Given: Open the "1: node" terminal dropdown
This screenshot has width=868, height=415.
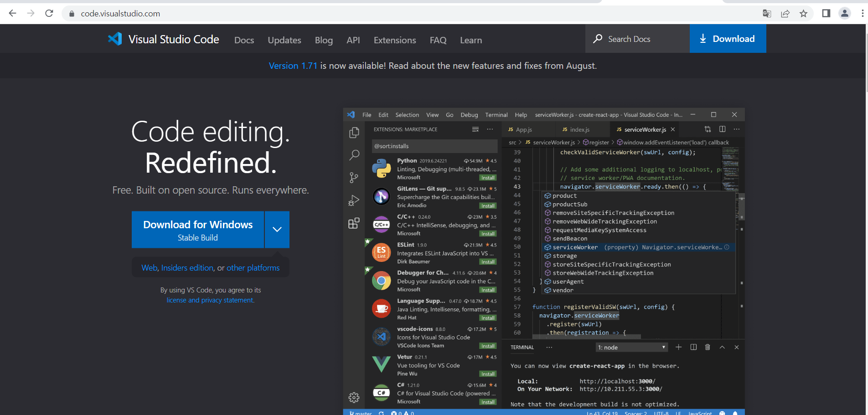Looking at the screenshot, I should point(632,348).
